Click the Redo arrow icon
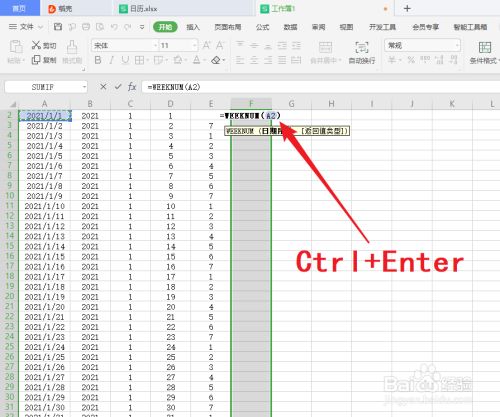500x417 pixels. (x=128, y=27)
